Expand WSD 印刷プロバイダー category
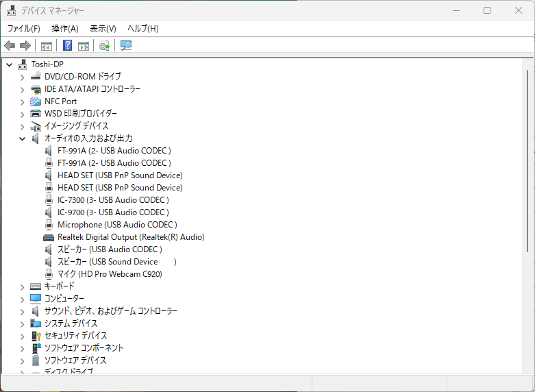The height and width of the screenshot is (392, 535). pos(23,114)
